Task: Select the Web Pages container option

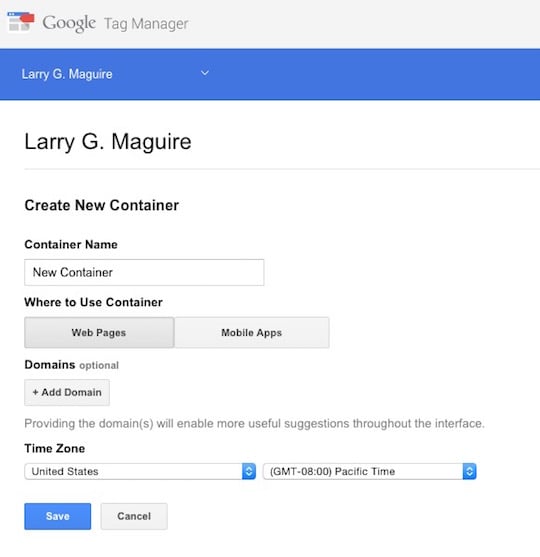Action: [99, 332]
